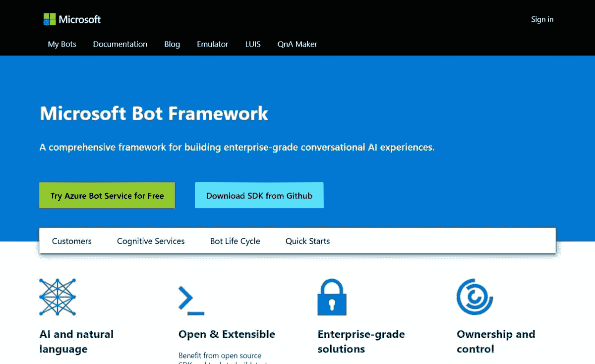The height and width of the screenshot is (364, 595).
Task: Click the Open & Extensible command prompt icon
Action: point(191,300)
